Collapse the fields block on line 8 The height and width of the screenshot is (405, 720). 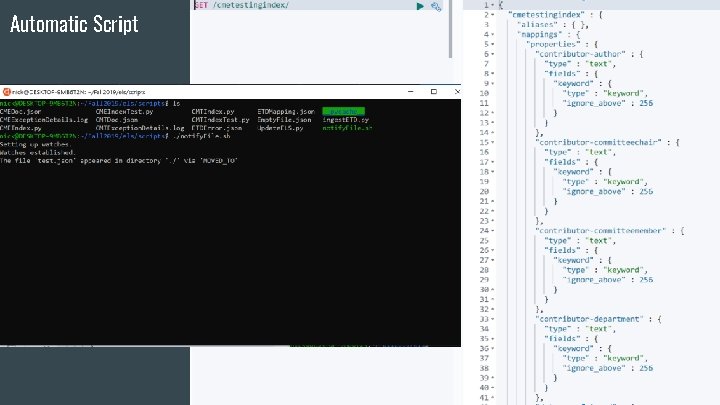pyautogui.click(x=493, y=73)
